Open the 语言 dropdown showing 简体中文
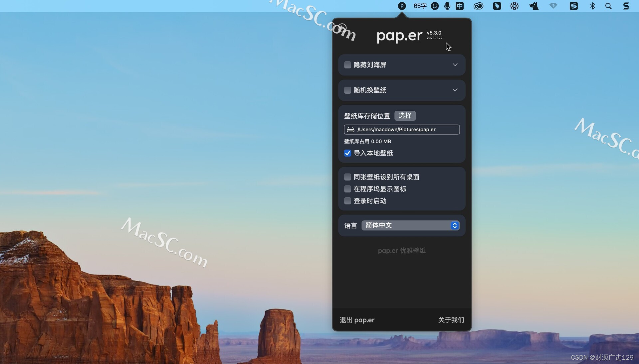Viewport: 639px width, 364px height. (410, 225)
